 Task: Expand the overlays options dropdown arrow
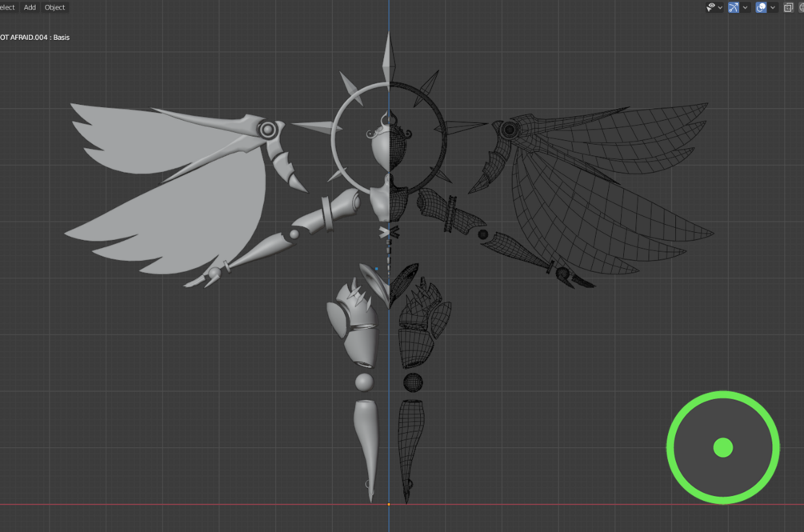[772, 7]
